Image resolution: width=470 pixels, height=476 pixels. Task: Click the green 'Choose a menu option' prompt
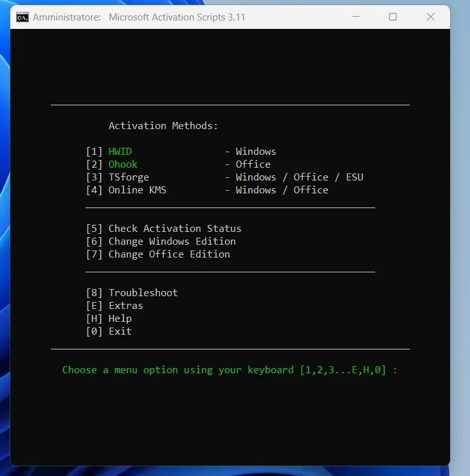pos(230,370)
